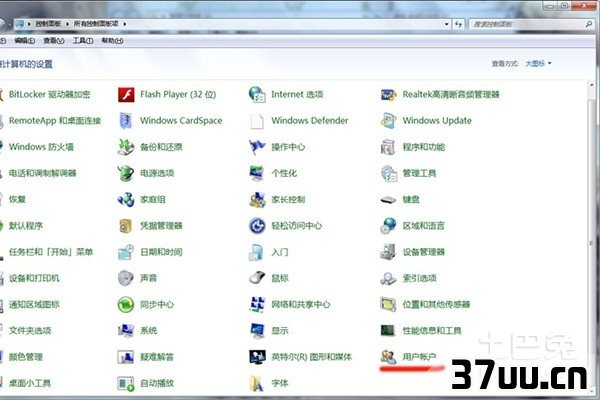Click the 控制面板 breadcrumb in address bar
This screenshot has height=400, width=600.
point(48,24)
